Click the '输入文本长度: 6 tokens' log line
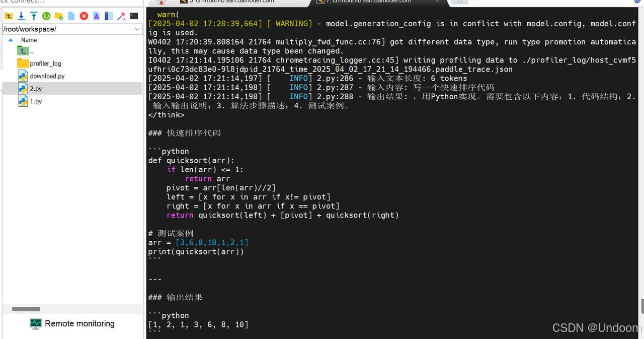Image resolution: width=644 pixels, height=339 pixels. (x=307, y=78)
